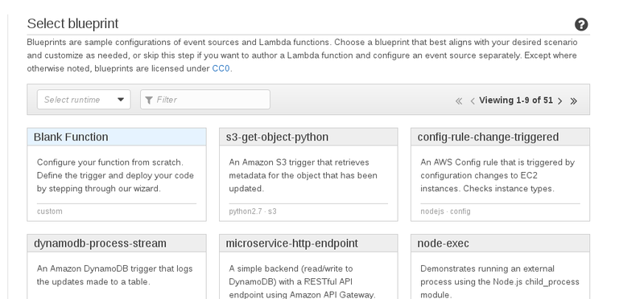Viewport: 644px width, 299px height.
Task: Click the 'An Amazon S3 trigger' description
Action: (x=303, y=175)
